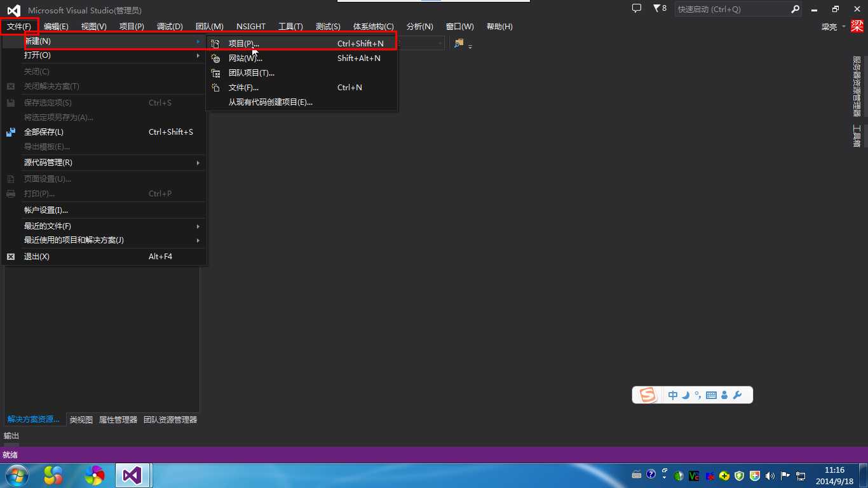Switch to 属性管理器 tab

pyautogui.click(x=118, y=420)
